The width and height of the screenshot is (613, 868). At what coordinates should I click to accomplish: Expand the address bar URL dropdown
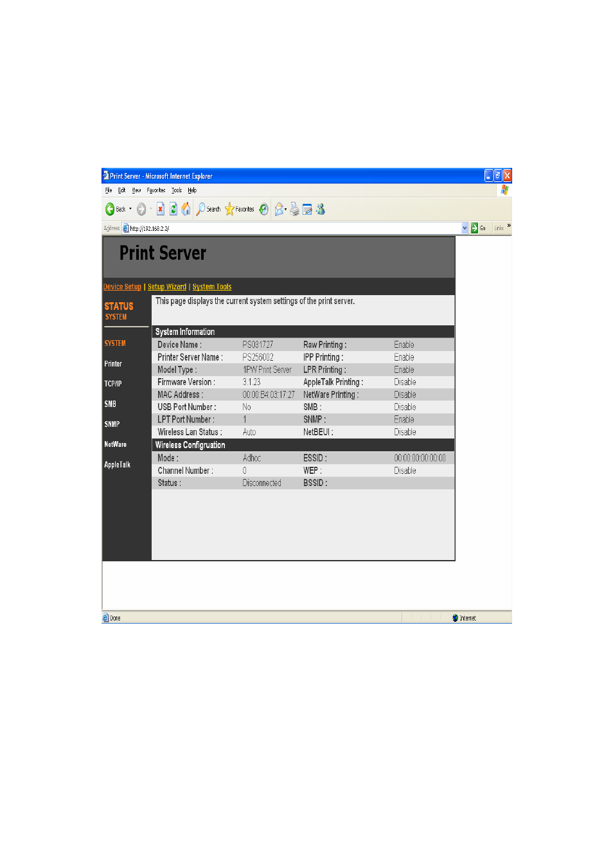point(465,228)
